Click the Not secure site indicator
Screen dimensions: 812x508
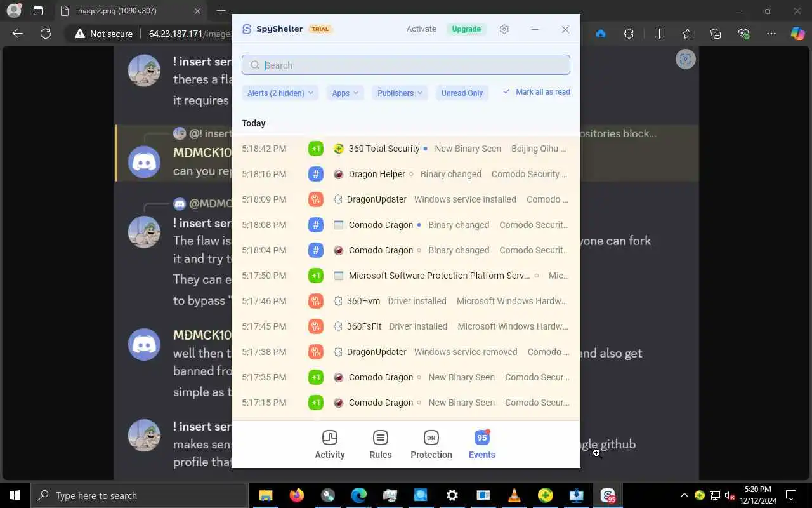(104, 34)
